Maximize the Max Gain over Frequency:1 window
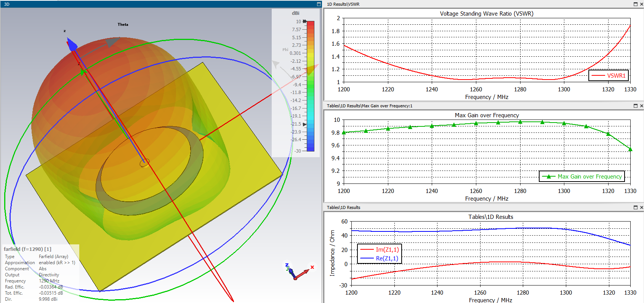 pyautogui.click(x=635, y=106)
